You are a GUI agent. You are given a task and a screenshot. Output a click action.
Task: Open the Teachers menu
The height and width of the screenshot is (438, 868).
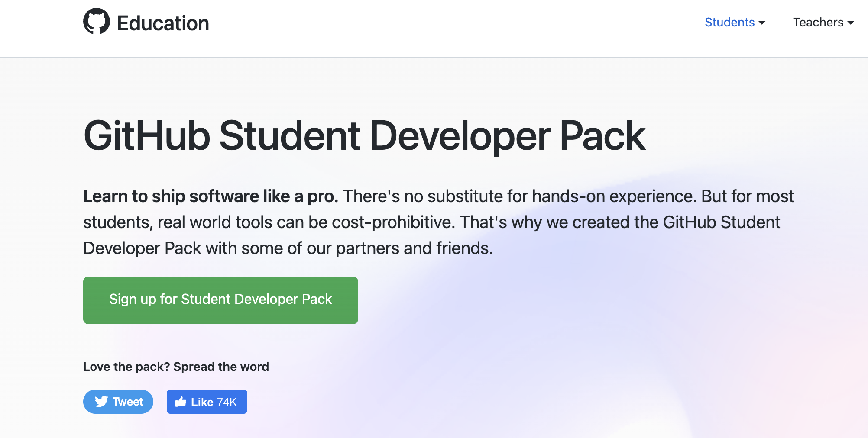(823, 22)
